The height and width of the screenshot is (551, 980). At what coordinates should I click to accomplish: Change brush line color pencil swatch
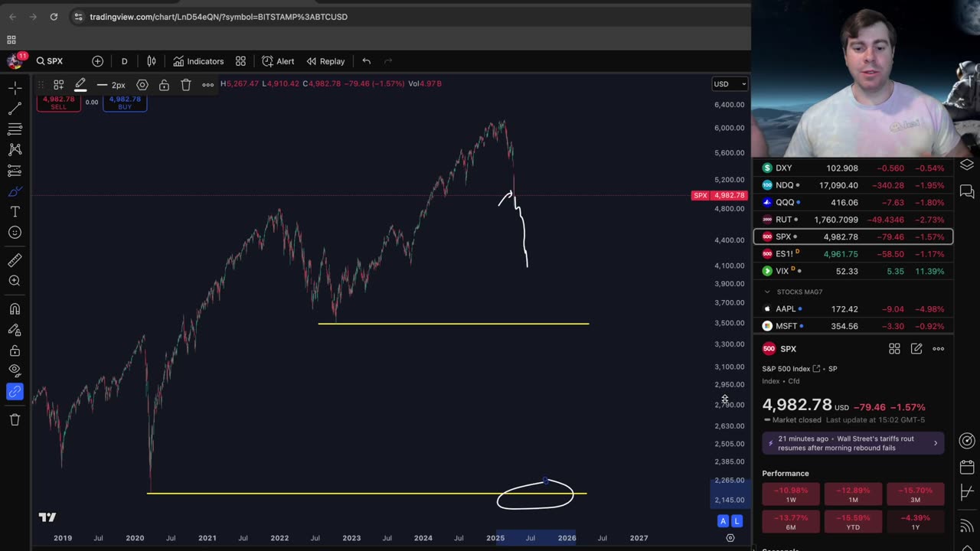click(80, 85)
